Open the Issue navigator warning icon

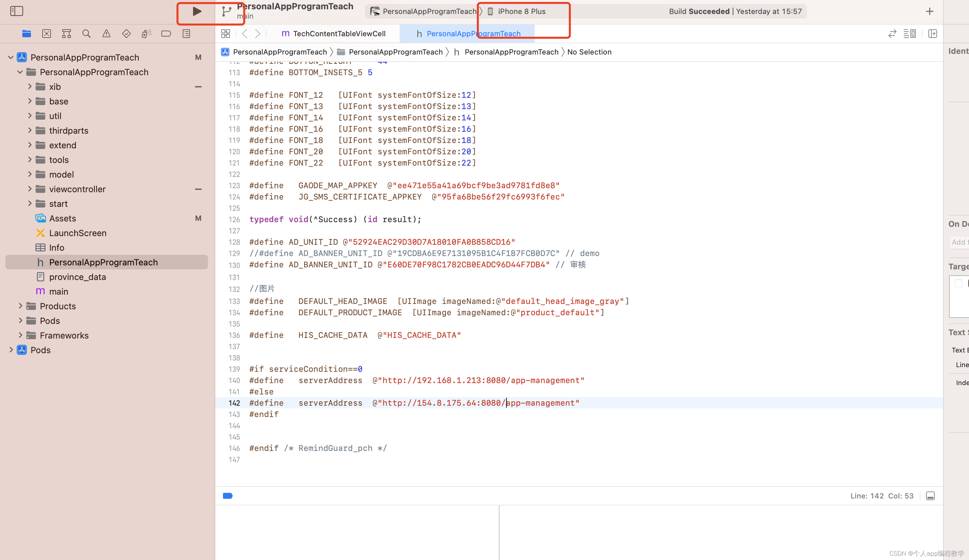[x=106, y=34]
